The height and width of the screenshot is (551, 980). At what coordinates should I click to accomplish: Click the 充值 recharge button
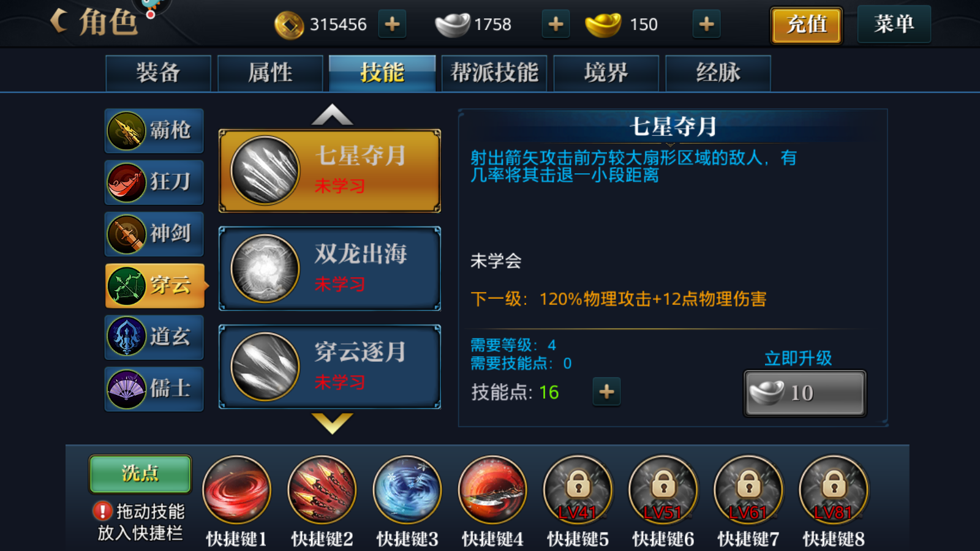806,25
